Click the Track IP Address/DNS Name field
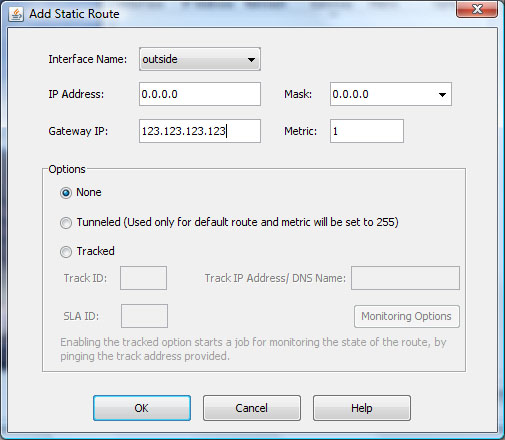505x440 pixels. pos(405,278)
